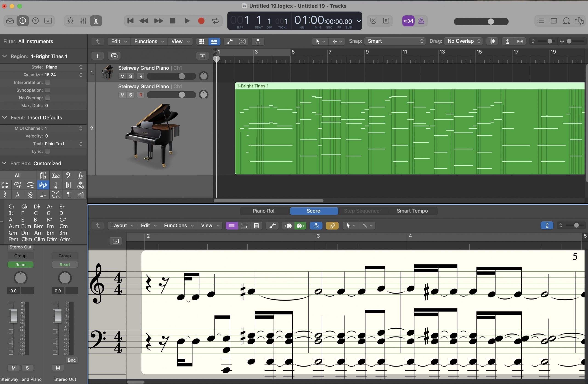The width and height of the screenshot is (588, 384).
Task: Click the scissors cut tool
Action: click(96, 21)
